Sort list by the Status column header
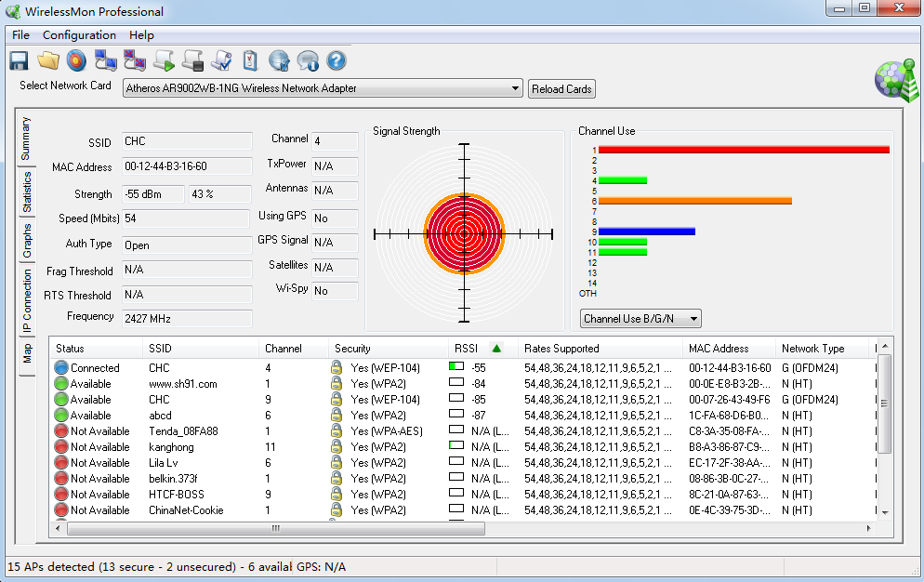 click(x=96, y=349)
